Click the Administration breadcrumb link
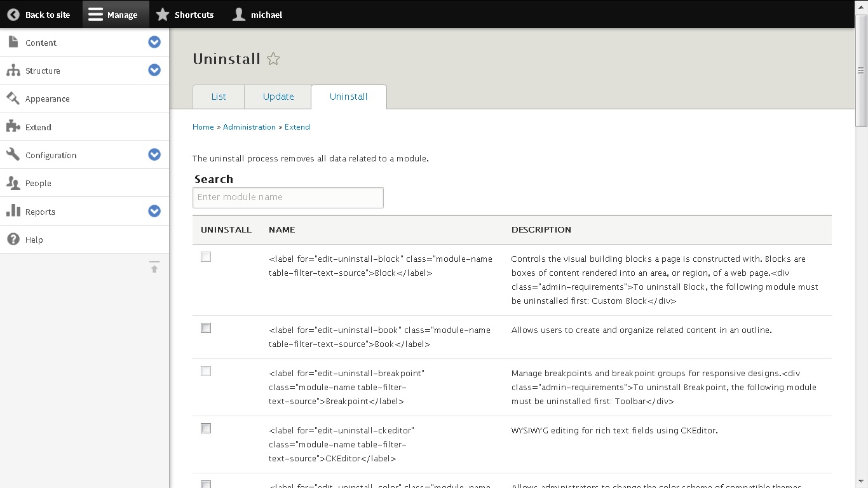Screen dimensions: 868x488 tap(249, 126)
